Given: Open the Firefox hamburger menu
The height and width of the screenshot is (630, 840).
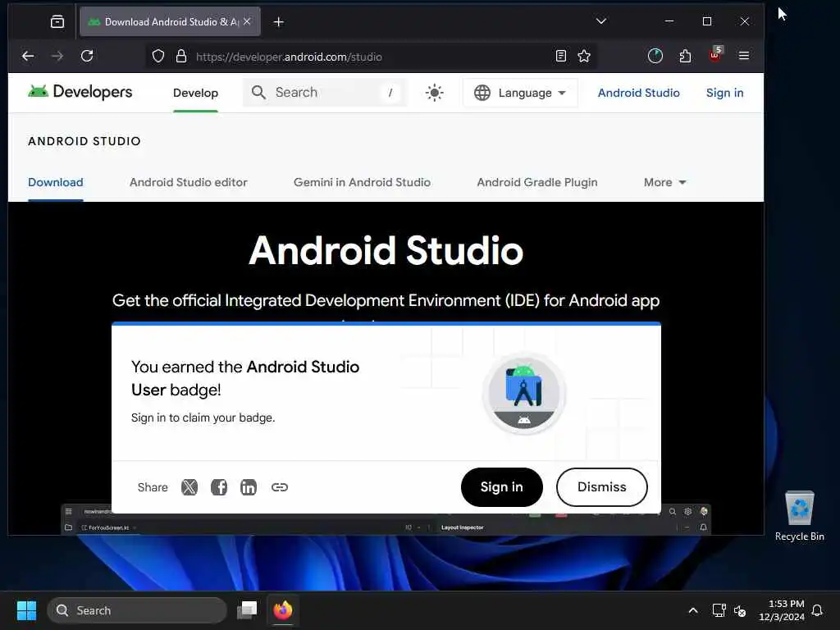Looking at the screenshot, I should [x=743, y=56].
